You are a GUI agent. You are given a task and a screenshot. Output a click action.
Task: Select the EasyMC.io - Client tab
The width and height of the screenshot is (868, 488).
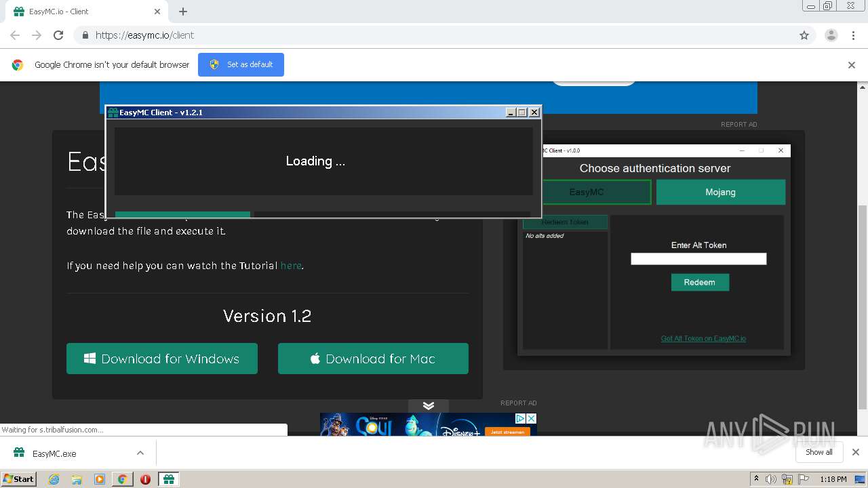click(88, 12)
